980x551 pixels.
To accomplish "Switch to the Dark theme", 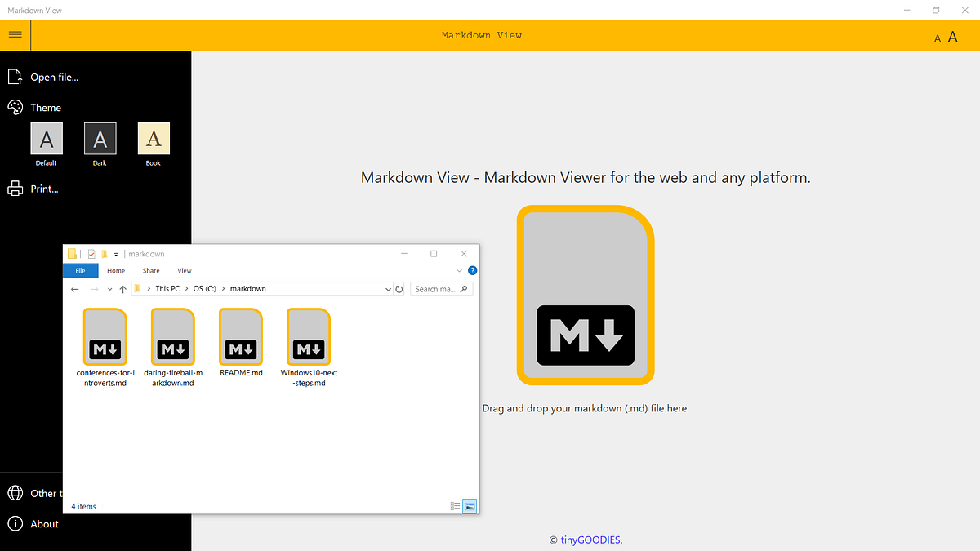I will tap(100, 139).
